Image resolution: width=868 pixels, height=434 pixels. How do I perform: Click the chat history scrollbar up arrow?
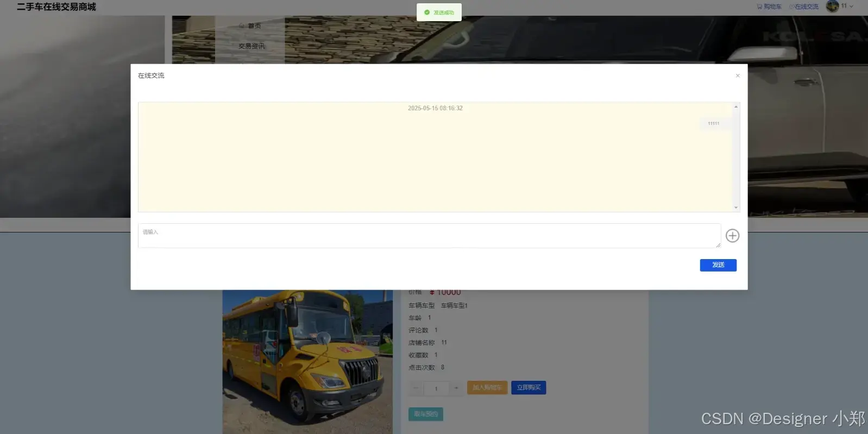736,106
